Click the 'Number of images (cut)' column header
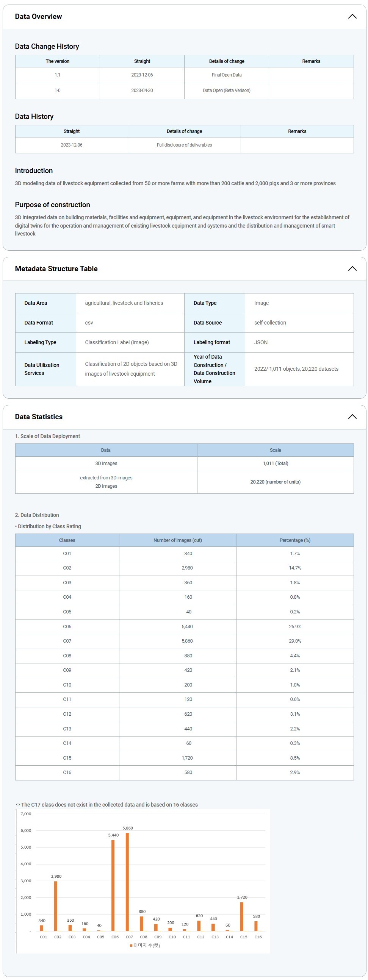Image resolution: width=368 pixels, height=980 pixels. (177, 540)
